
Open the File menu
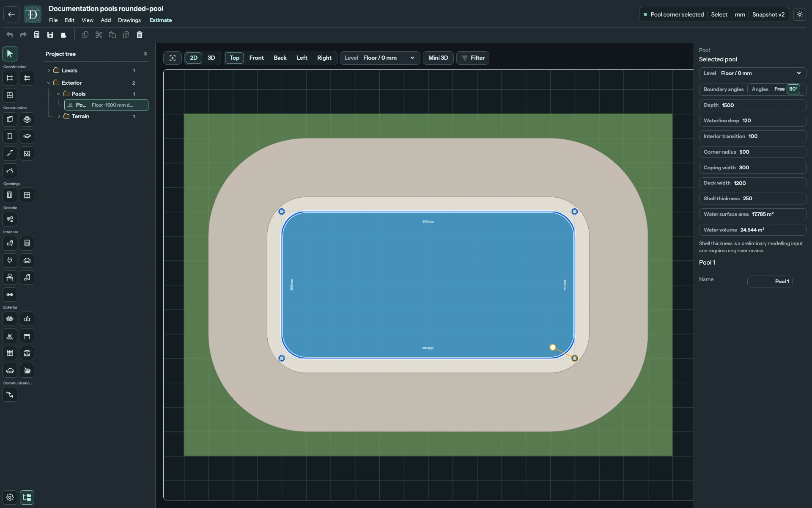click(53, 20)
